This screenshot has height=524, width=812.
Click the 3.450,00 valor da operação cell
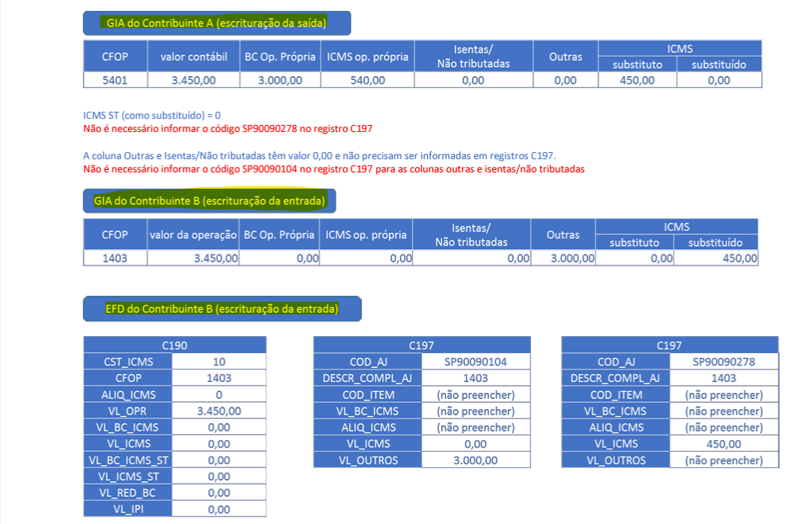point(193,258)
